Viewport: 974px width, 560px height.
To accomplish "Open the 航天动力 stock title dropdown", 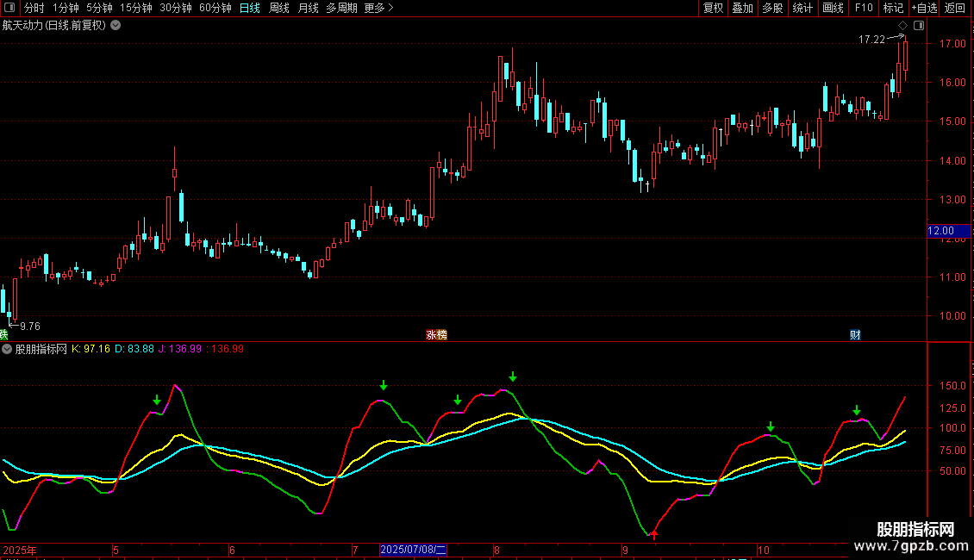I will coord(116,26).
